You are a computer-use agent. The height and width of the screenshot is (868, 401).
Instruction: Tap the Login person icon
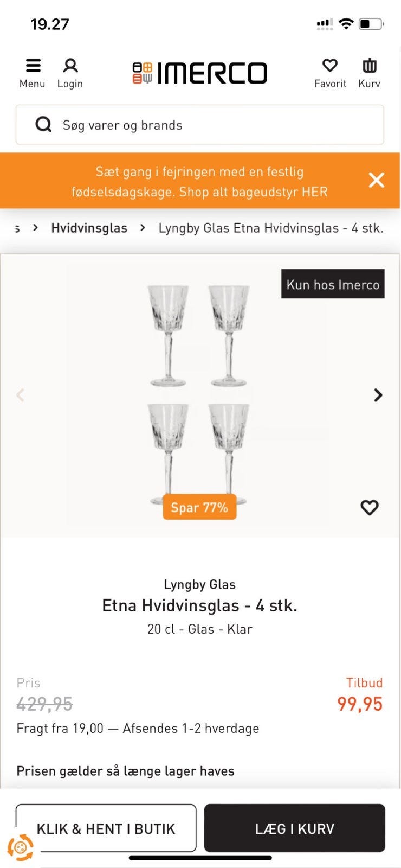(70, 66)
